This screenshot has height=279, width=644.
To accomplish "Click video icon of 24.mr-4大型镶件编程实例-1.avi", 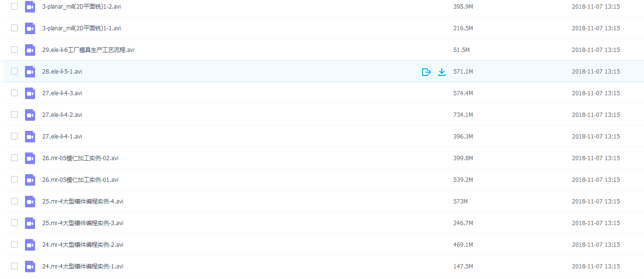I will (x=30, y=266).
